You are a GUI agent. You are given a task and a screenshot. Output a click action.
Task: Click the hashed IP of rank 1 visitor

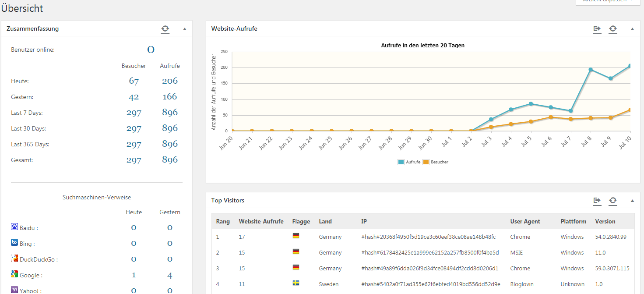[x=428, y=237]
